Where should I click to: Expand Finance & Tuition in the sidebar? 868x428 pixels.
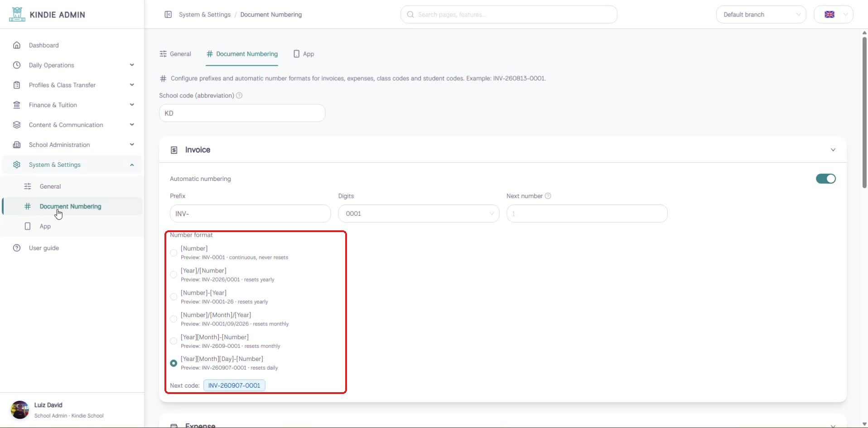click(132, 105)
